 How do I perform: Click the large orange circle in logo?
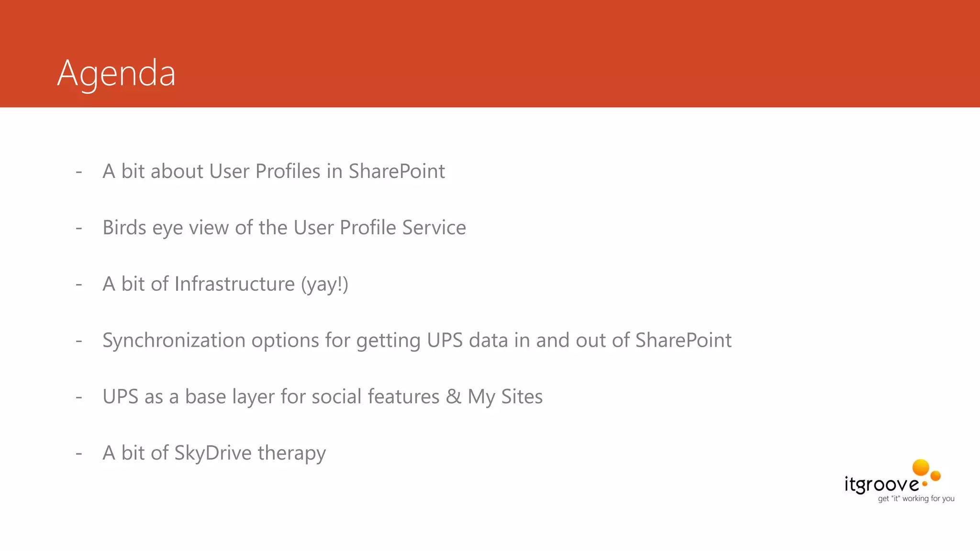[x=921, y=467]
